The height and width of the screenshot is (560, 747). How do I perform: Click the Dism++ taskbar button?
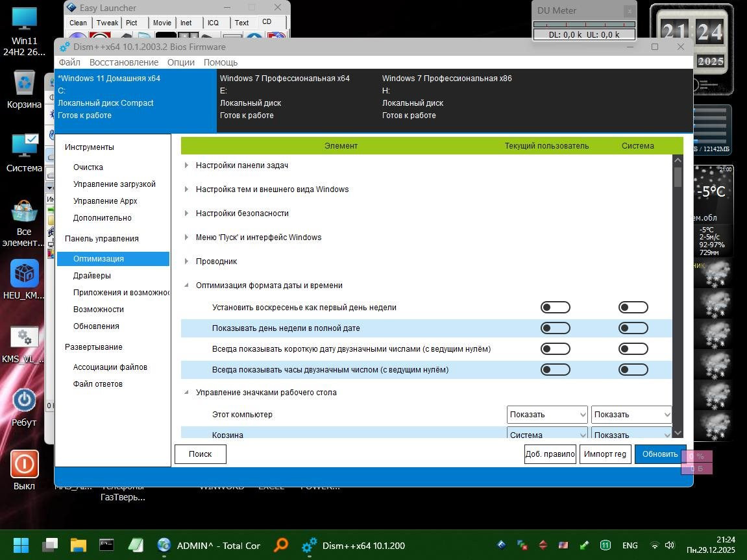(354, 546)
